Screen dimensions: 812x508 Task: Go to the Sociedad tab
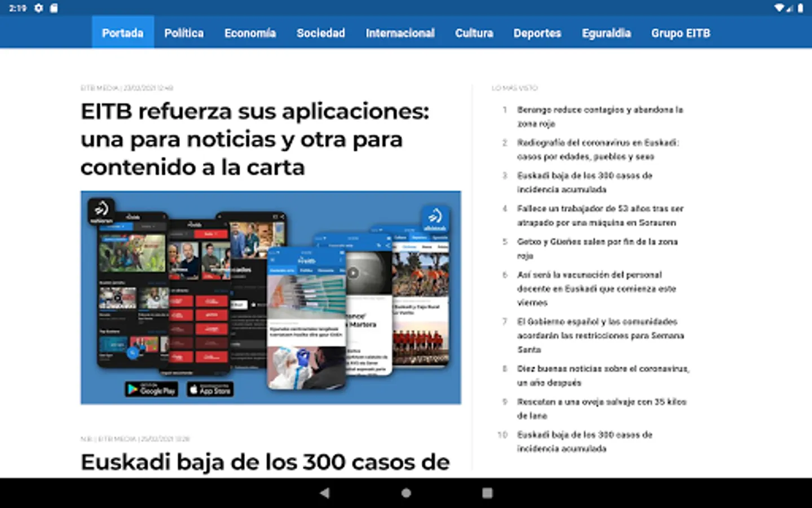(321, 33)
